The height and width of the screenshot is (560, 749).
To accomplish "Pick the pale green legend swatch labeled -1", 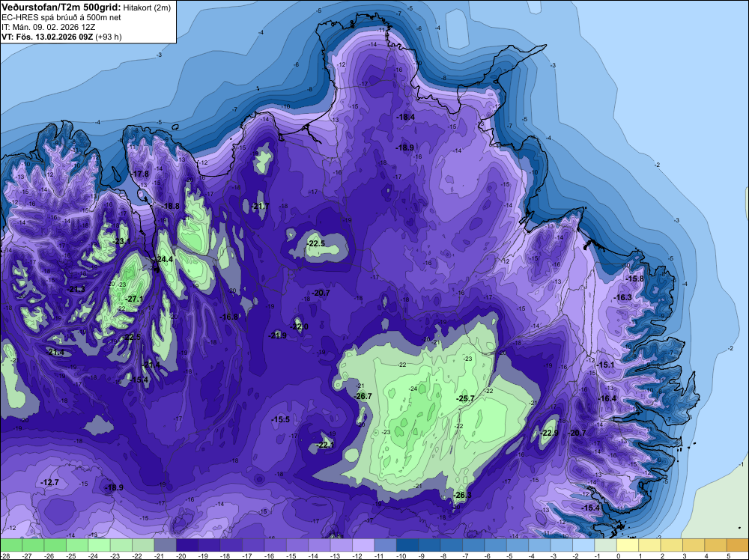I will coord(606,545).
